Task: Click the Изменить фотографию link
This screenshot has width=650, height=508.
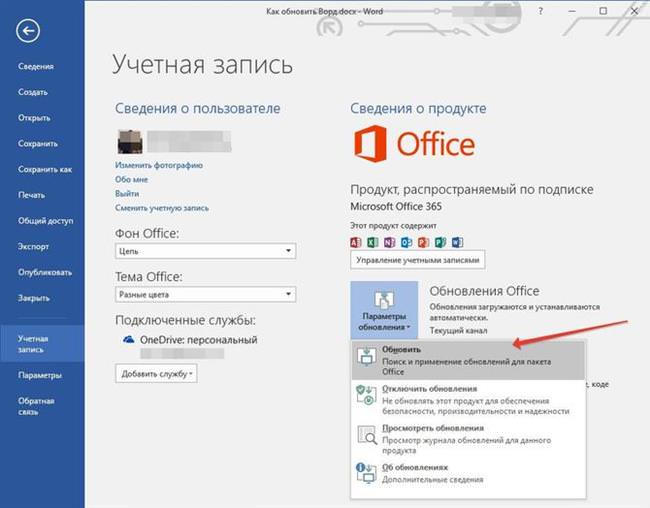Action: pos(159,165)
